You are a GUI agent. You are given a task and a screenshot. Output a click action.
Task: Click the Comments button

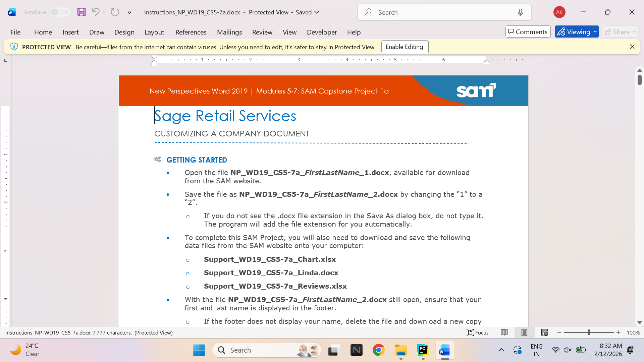coord(528,32)
